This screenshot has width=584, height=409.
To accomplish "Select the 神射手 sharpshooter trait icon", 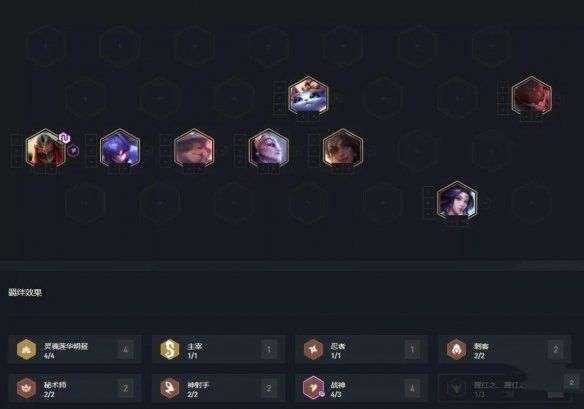I will (170, 388).
